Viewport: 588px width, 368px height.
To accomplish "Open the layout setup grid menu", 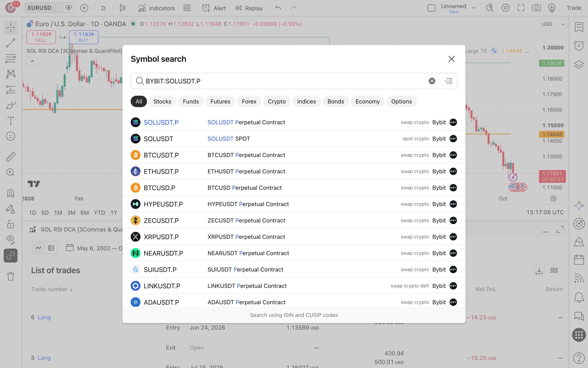I will pyautogui.click(x=187, y=8).
